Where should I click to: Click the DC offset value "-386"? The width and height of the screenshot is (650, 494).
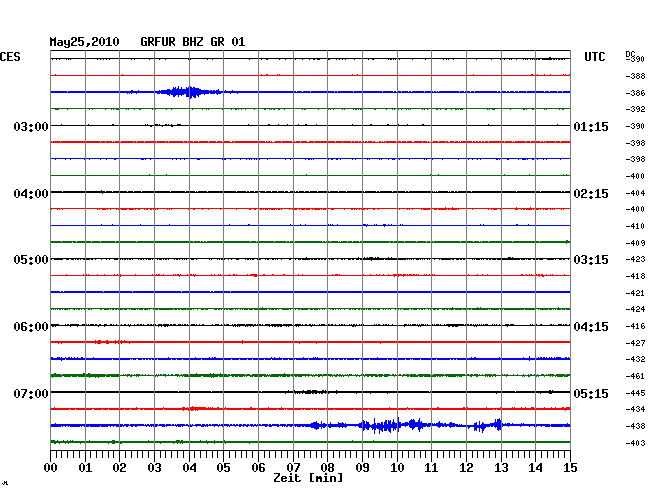point(635,93)
